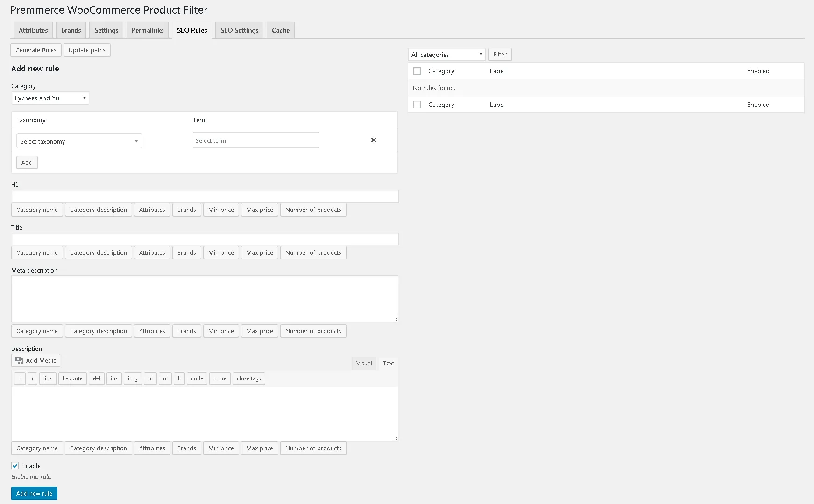Focus the Select term input field
814x504 pixels.
pos(256,140)
